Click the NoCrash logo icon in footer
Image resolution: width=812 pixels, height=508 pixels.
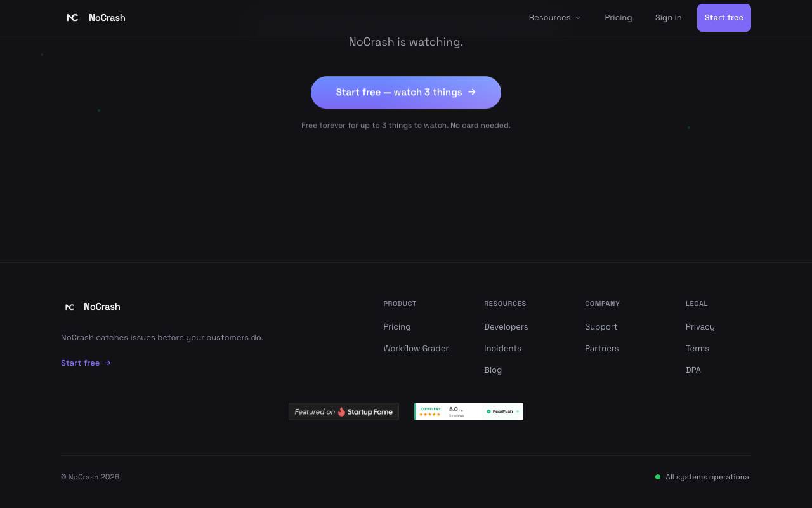coord(70,307)
